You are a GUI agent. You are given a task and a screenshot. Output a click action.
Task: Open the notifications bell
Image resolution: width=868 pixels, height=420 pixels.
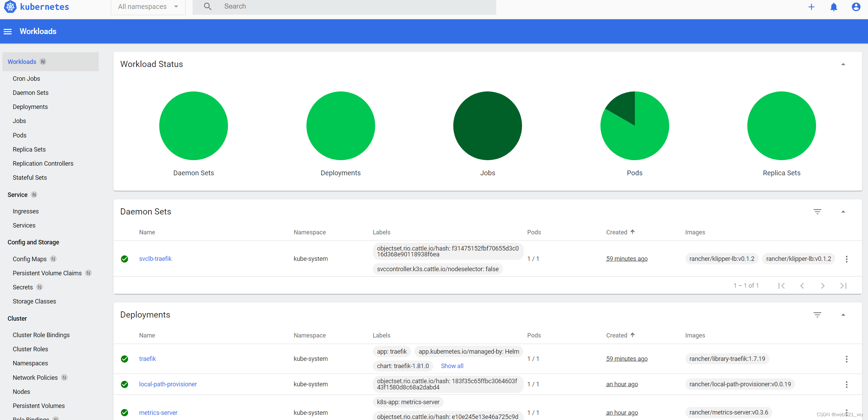tap(834, 7)
